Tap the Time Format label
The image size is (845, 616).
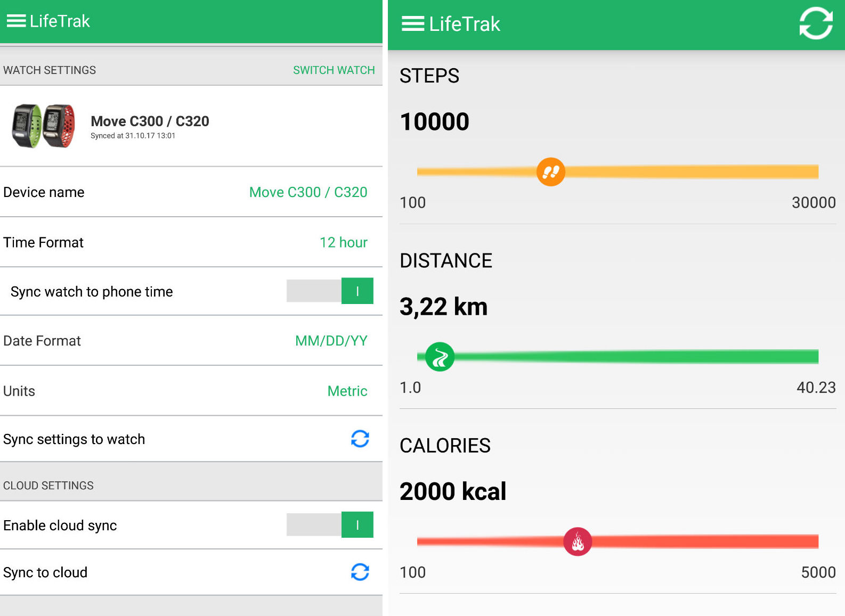(x=43, y=243)
